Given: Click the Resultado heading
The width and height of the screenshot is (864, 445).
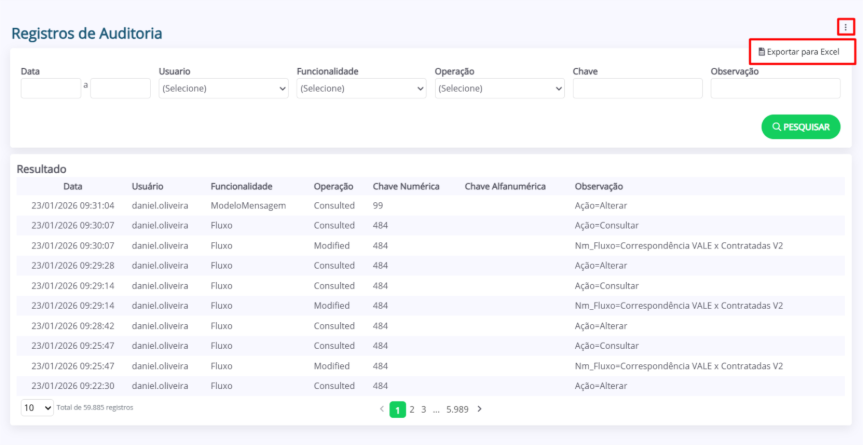Looking at the screenshot, I should click(41, 169).
